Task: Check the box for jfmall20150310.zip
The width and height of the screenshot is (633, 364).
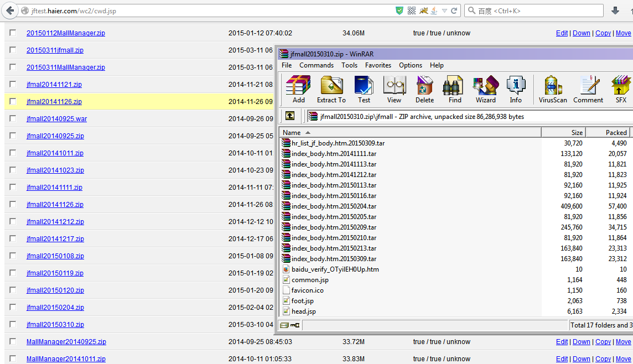Action: coord(13,325)
